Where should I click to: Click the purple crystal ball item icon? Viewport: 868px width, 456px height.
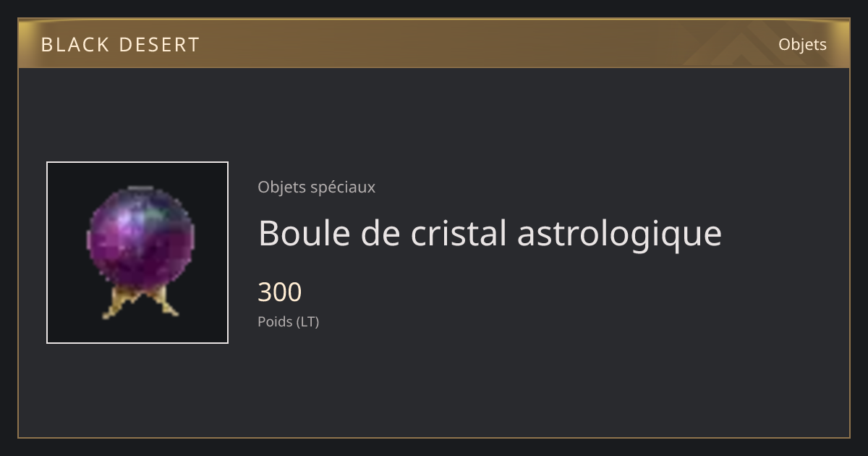140,252
